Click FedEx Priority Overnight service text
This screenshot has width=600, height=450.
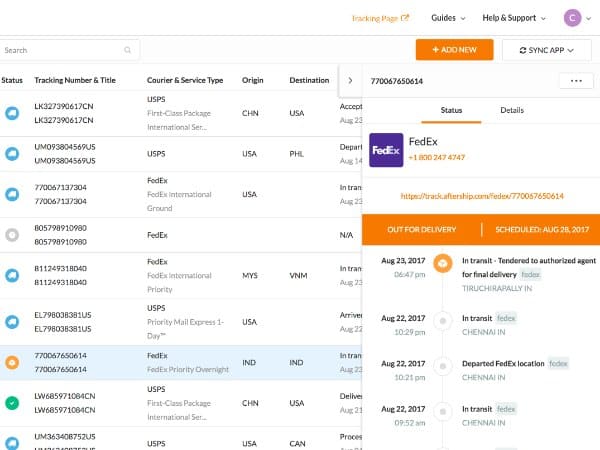pos(188,369)
